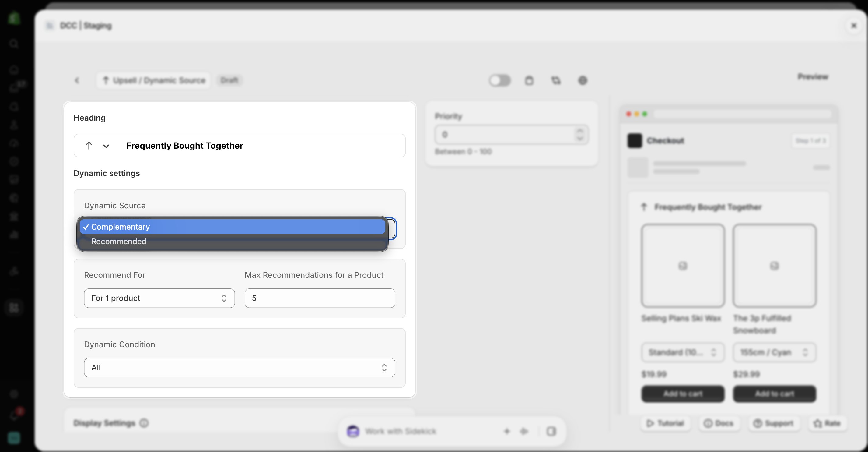868x452 pixels.
Task: Click the Shopify logo in the sidebar
Action: tap(14, 19)
